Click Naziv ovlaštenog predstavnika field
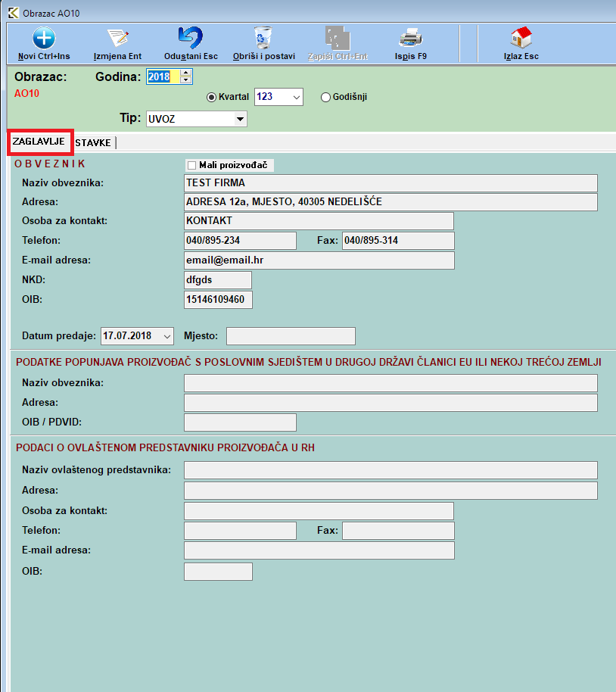Screen dimensions: 616x692 [x=390, y=470]
